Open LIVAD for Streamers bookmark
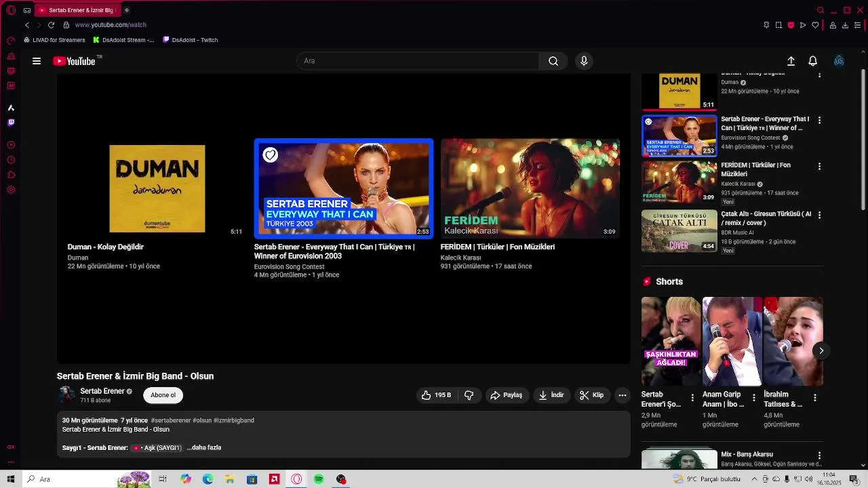The width and height of the screenshot is (868, 488). click(54, 40)
